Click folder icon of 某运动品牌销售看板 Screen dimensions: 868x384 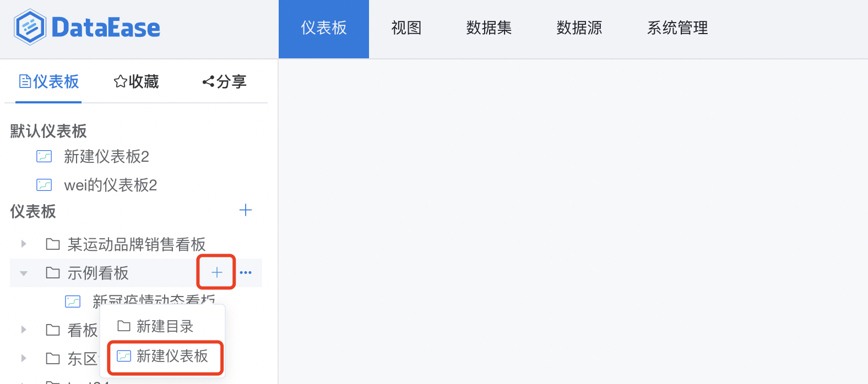coord(53,244)
